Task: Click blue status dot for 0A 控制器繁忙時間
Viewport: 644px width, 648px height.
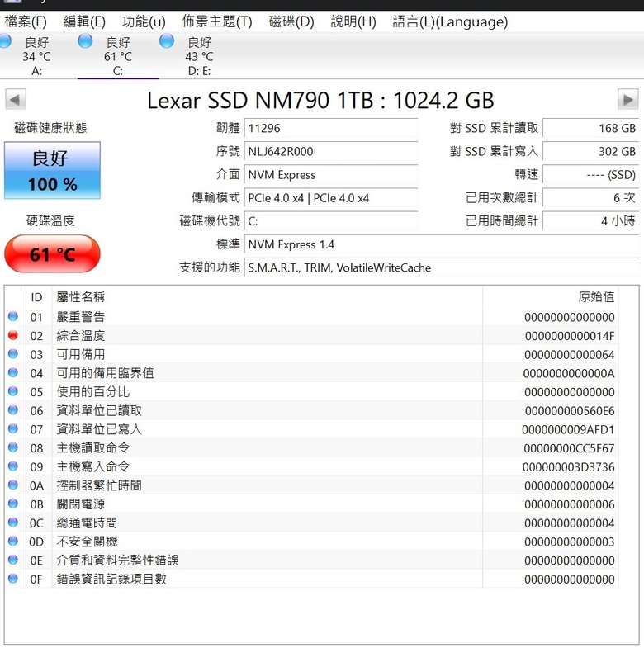Action: [x=13, y=485]
